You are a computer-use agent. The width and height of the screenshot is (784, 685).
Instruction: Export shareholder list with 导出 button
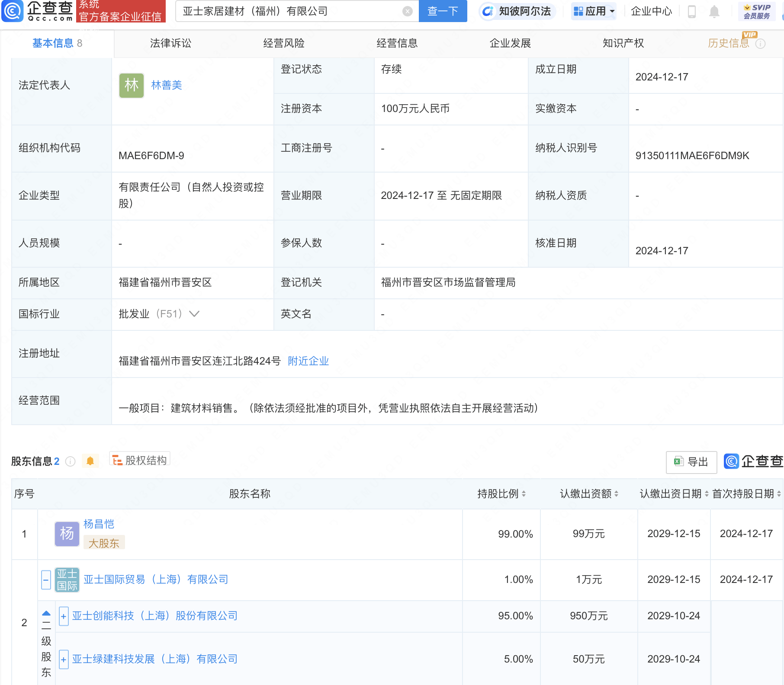tap(691, 462)
